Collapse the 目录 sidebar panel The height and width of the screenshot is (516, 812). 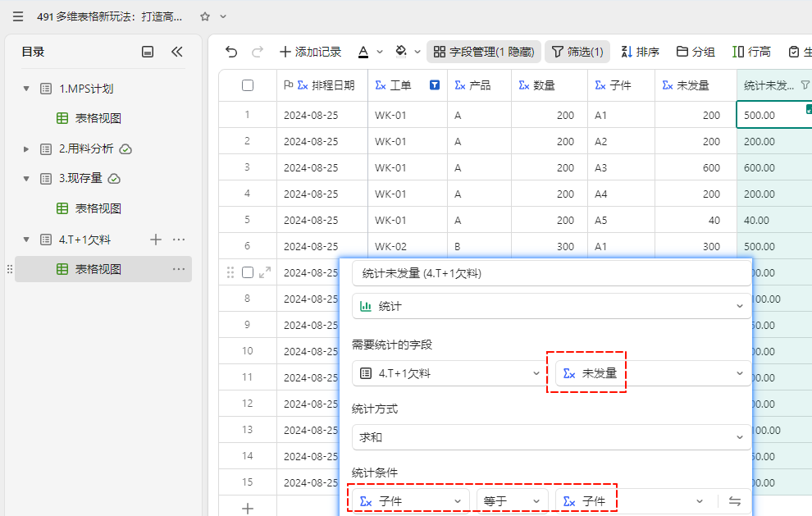[x=176, y=52]
